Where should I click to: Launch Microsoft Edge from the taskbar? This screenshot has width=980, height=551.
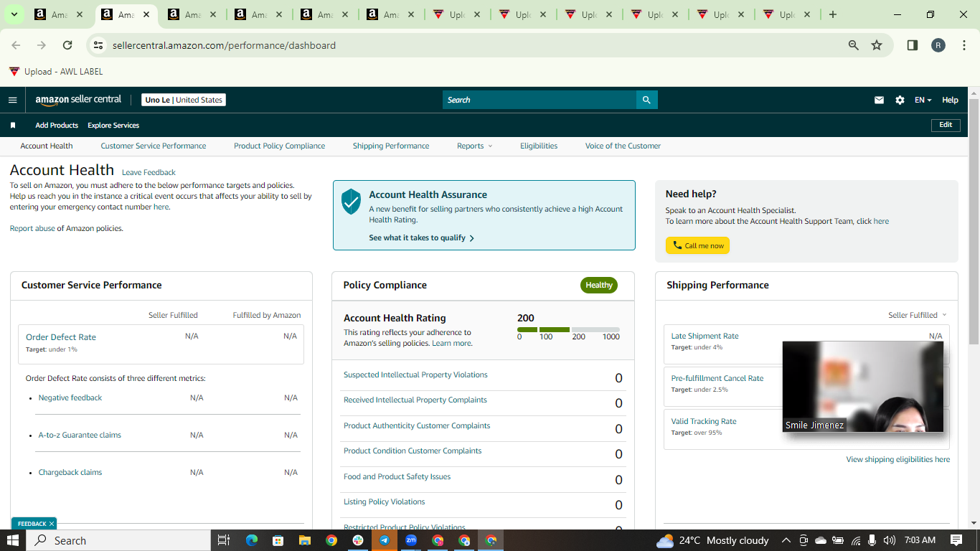[x=251, y=540]
